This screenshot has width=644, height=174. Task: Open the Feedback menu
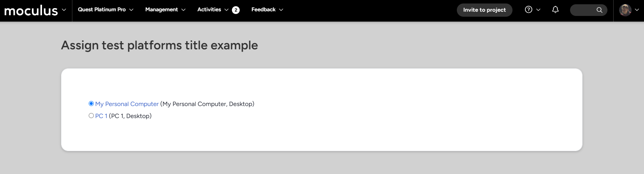tap(267, 10)
